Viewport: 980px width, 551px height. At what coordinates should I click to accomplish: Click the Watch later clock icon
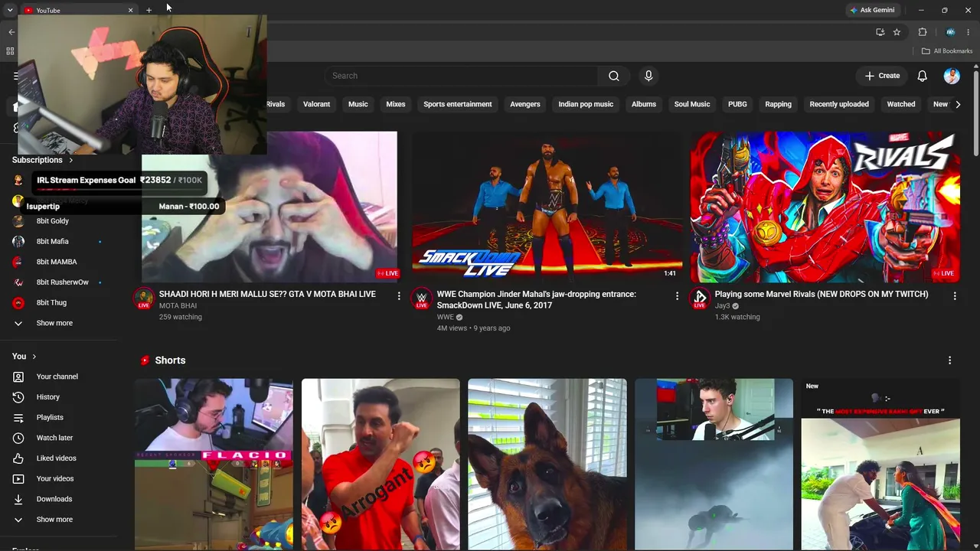point(18,438)
